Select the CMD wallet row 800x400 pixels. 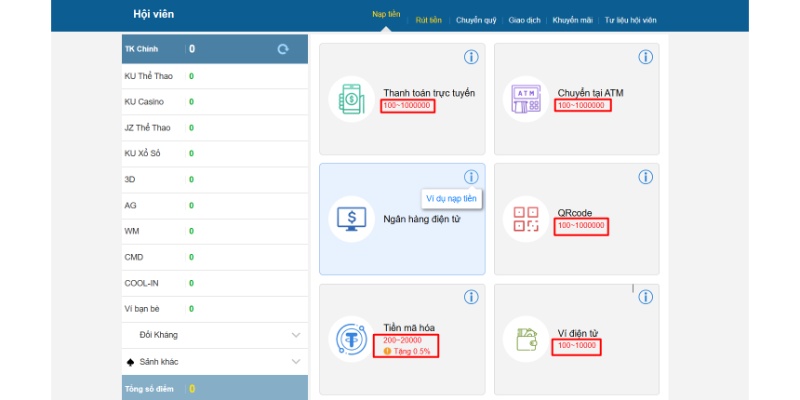tap(215, 257)
